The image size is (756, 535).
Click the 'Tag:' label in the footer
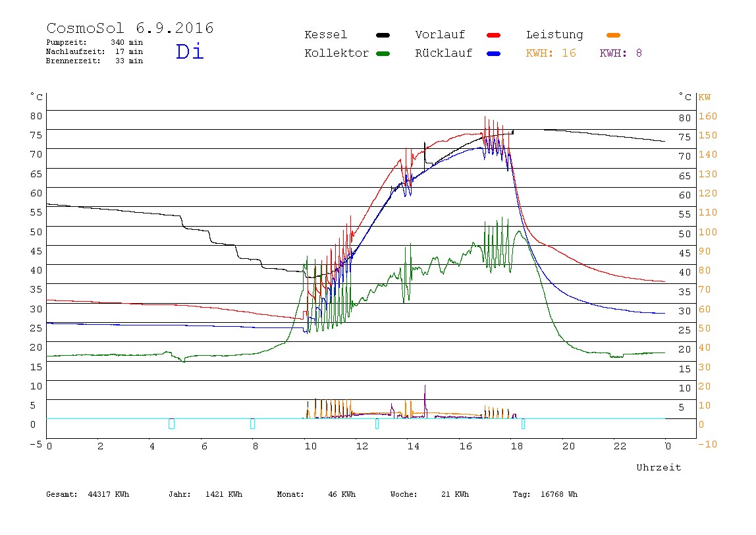(x=521, y=494)
